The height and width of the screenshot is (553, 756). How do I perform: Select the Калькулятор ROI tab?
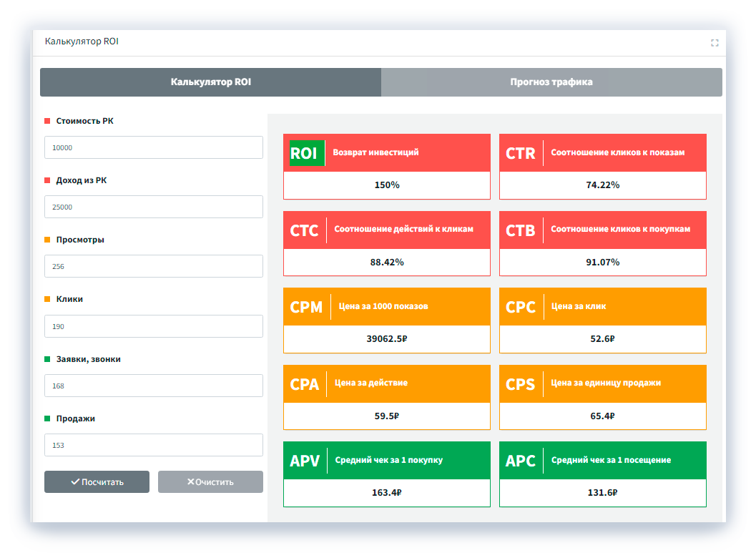211,82
